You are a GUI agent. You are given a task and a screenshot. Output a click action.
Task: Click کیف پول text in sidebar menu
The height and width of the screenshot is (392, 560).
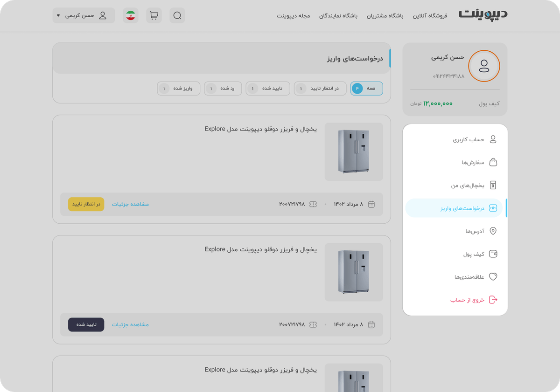[474, 254]
